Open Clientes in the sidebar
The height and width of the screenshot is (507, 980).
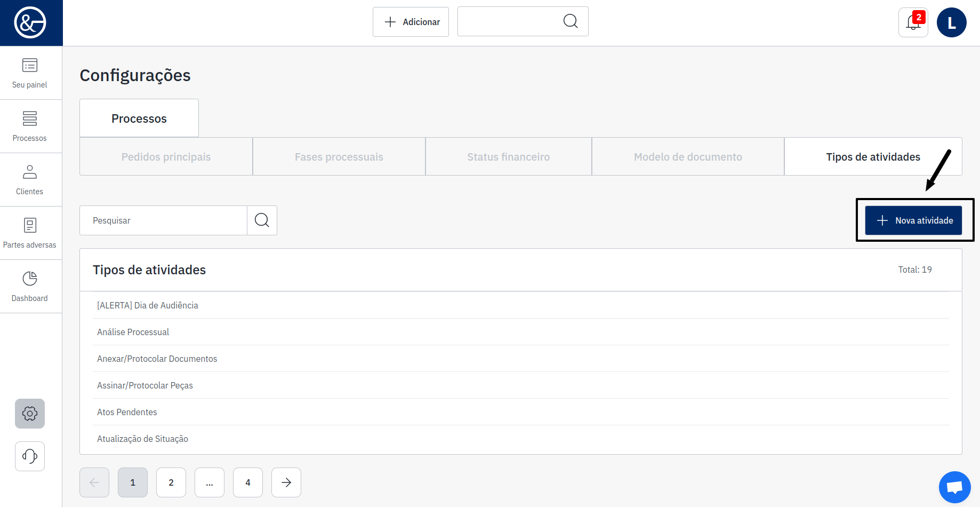point(30,180)
